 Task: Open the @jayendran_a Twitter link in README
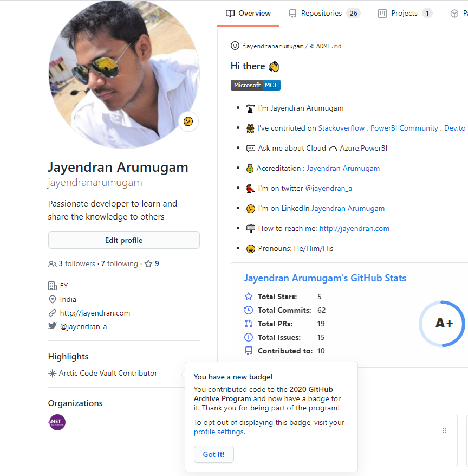coord(328,188)
